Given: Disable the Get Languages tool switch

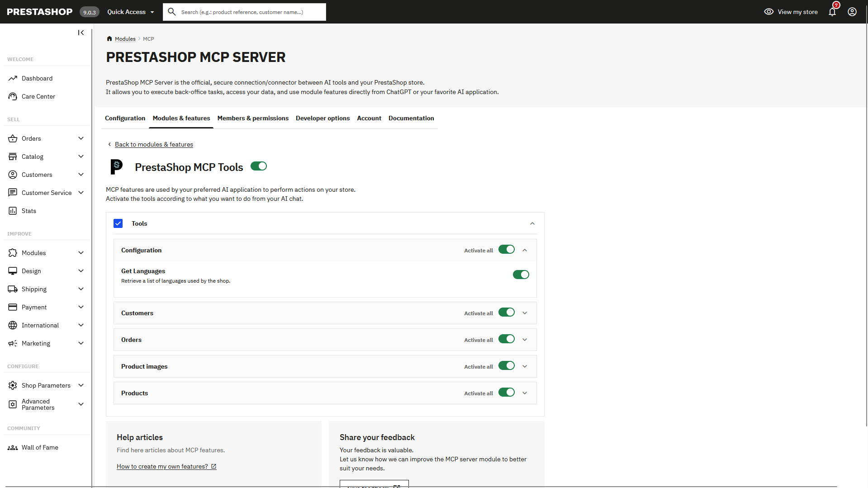Looking at the screenshot, I should (521, 275).
